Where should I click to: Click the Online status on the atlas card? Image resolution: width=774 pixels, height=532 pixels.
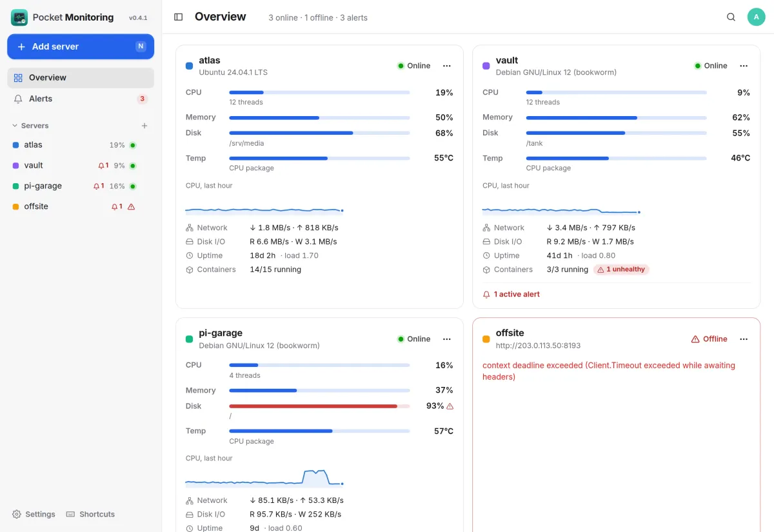point(413,66)
